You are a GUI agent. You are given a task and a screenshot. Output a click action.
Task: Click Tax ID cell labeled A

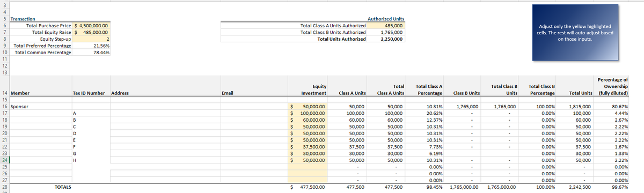91,113
